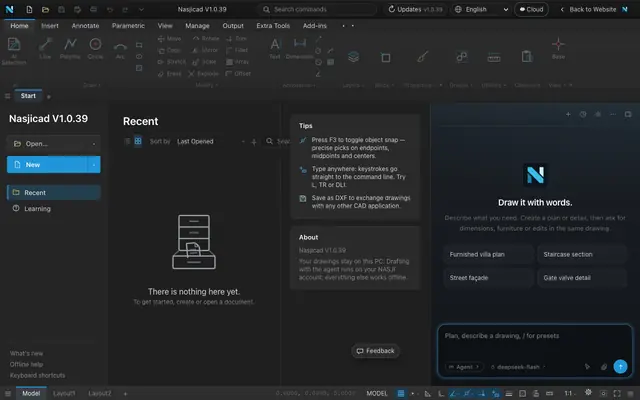Viewport: 640px width, 400px height.
Task: Select the Line draw tool
Action: click(45, 48)
